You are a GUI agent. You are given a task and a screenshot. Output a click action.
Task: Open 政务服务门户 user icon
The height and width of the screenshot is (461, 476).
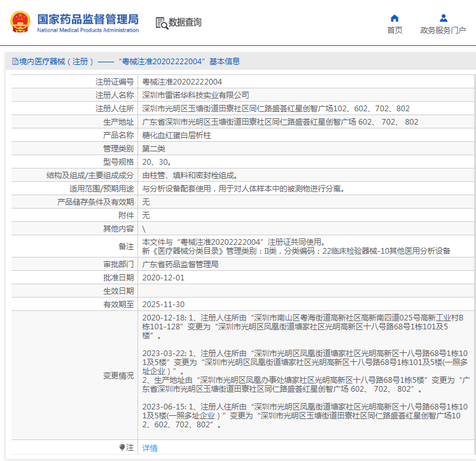coord(443,18)
